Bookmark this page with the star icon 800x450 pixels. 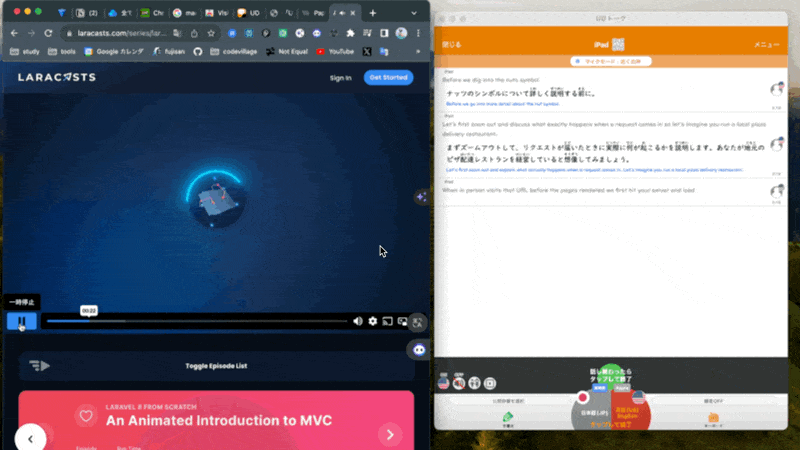coord(211,33)
